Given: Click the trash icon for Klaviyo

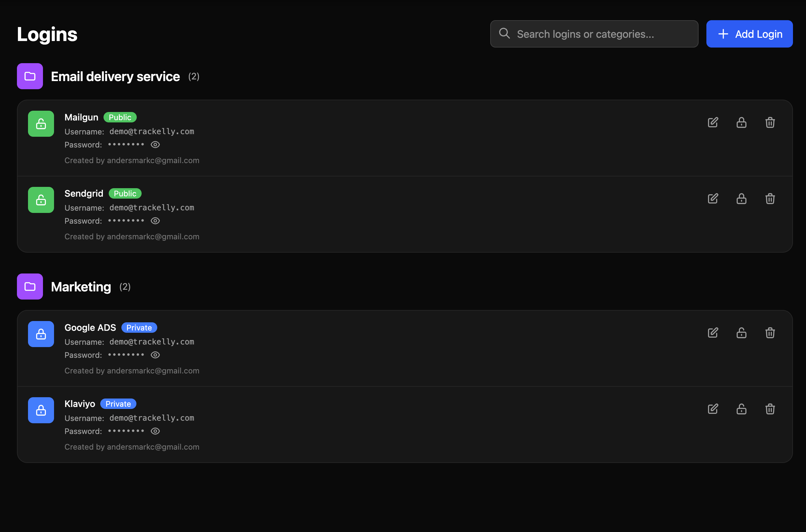Looking at the screenshot, I should (x=770, y=409).
